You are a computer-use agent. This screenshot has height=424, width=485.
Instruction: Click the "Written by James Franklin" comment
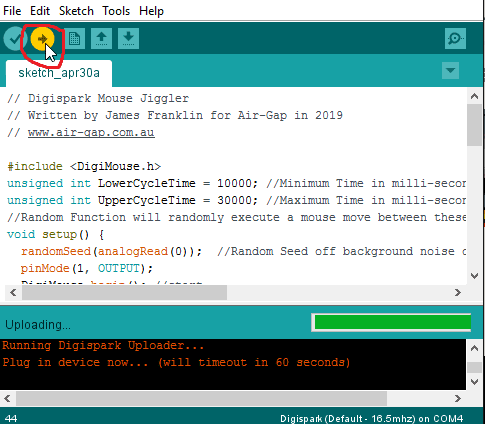point(175,115)
